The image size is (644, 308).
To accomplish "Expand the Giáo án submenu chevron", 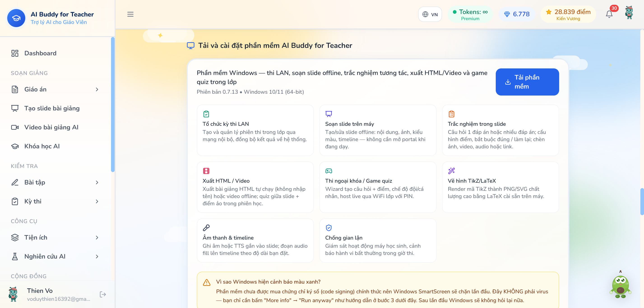I will click(97, 89).
